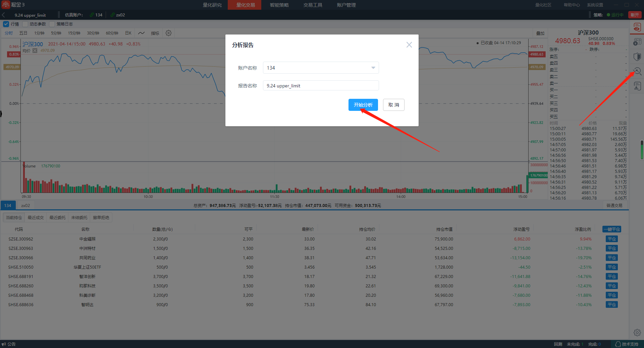Click the 回测 entry in the status bar
The image size is (644, 348).
(x=558, y=344)
